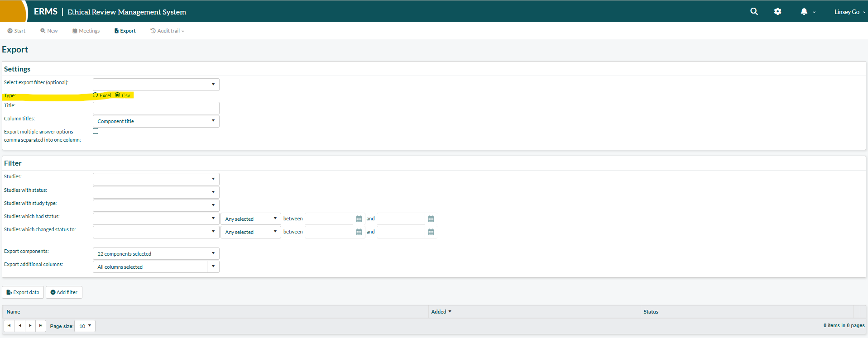868x338 pixels.
Task: Open the search magnifier icon in header
Action: 754,11
